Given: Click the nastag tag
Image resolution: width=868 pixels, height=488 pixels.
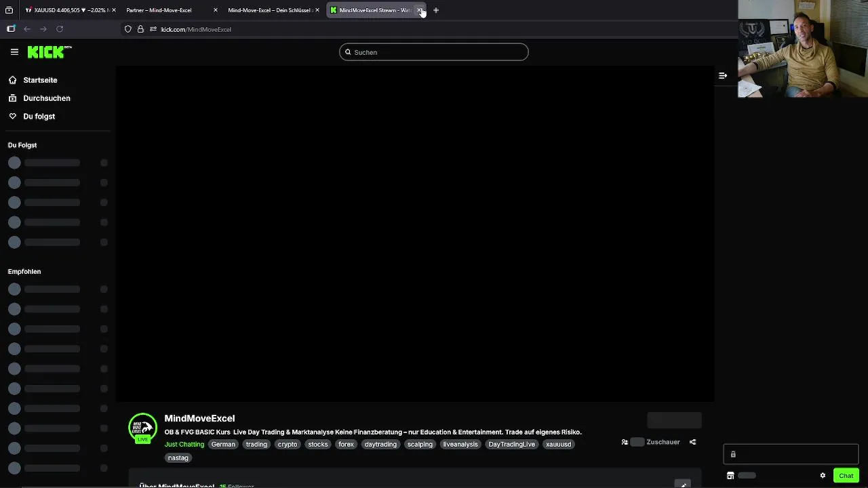Looking at the screenshot, I should pos(178,458).
